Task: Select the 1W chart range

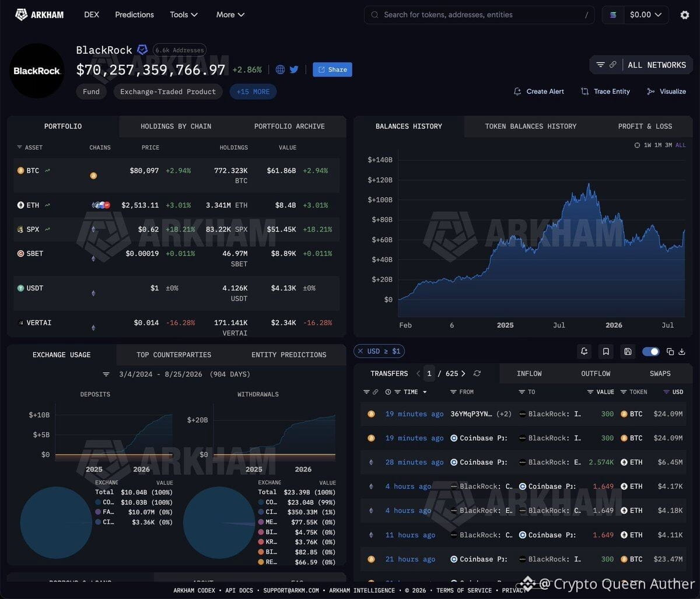Action: (647, 145)
